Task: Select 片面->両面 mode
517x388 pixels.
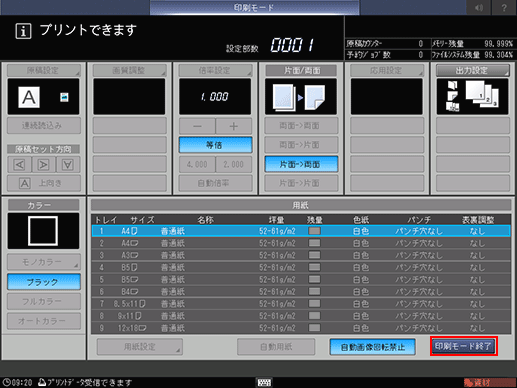Action: [301, 164]
